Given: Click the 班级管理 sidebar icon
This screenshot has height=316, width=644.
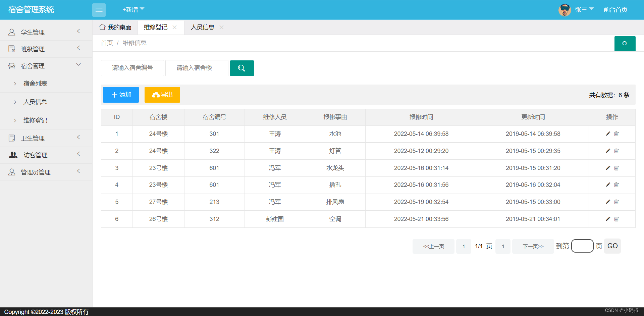Looking at the screenshot, I should pyautogui.click(x=12, y=49).
